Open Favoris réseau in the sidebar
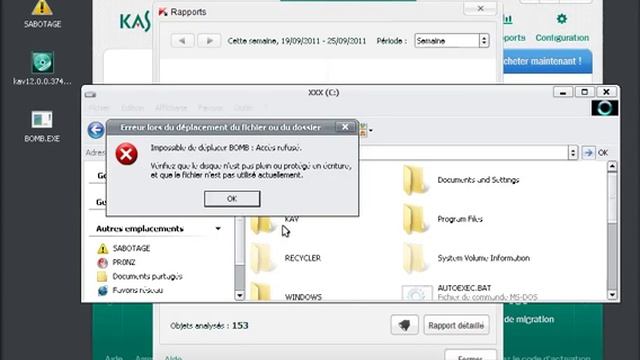Viewport: 640px width, 360px height. 130,290
